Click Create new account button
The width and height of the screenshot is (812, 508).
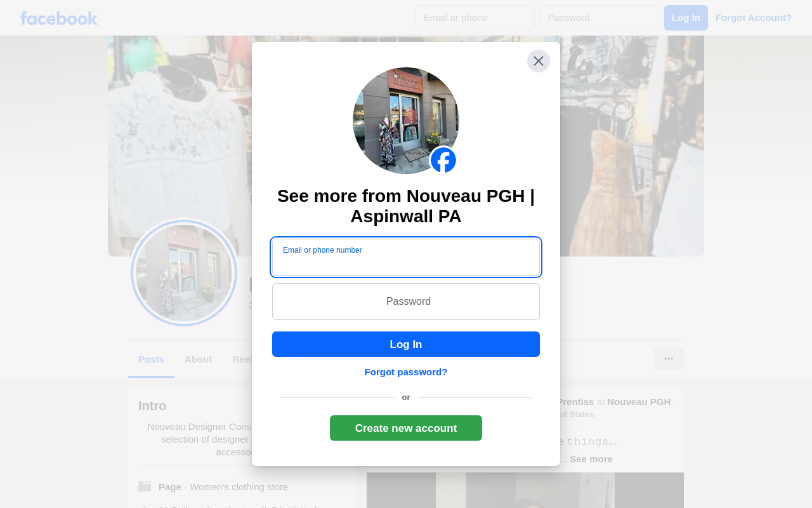coord(406,428)
